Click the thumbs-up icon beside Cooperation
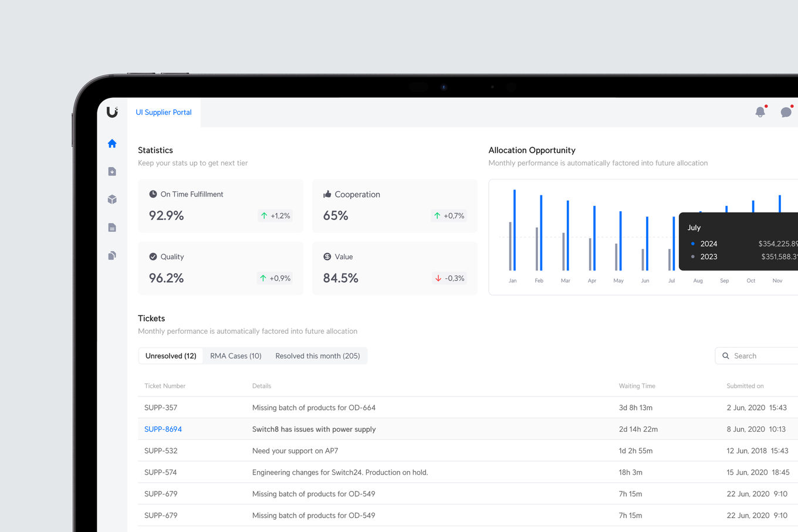 (x=327, y=194)
